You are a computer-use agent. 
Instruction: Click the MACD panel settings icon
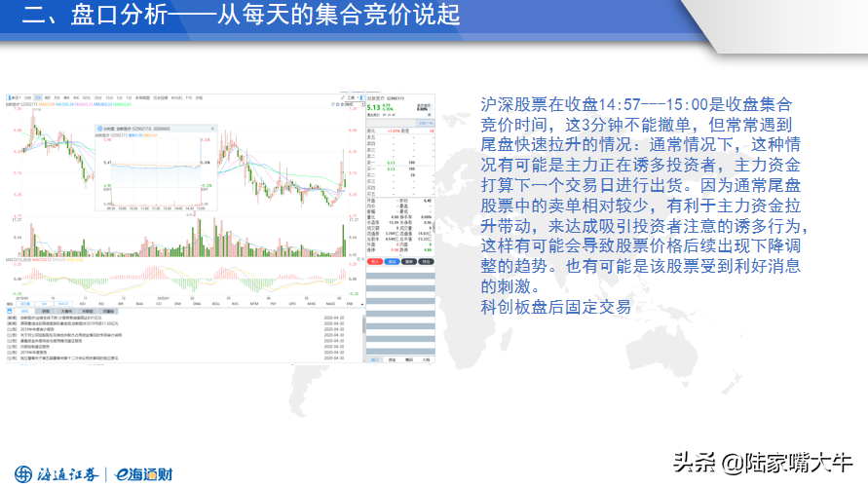(359, 259)
